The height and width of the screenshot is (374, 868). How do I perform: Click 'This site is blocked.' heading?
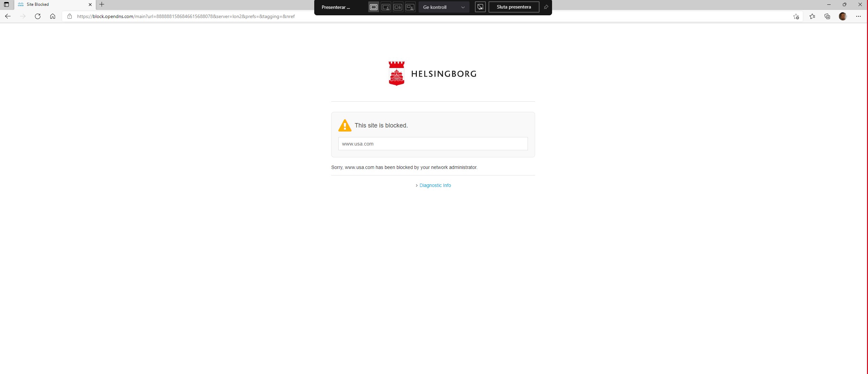point(381,125)
